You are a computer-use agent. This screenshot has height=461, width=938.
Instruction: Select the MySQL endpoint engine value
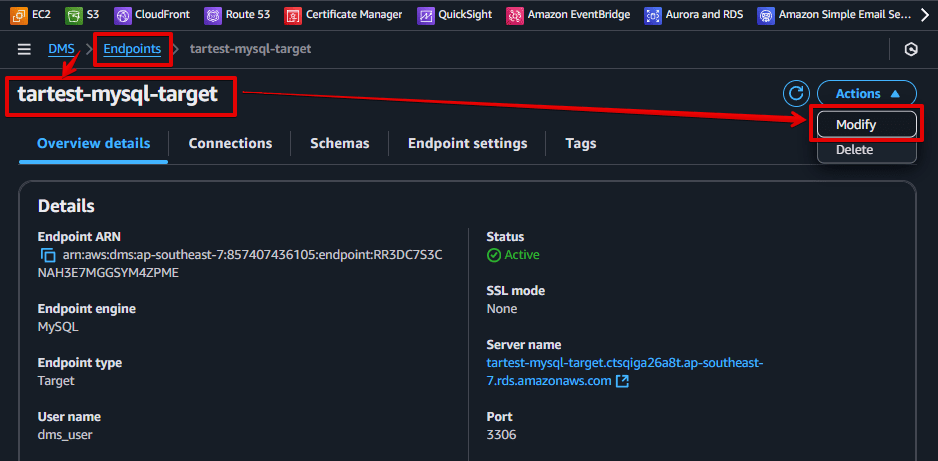point(58,327)
